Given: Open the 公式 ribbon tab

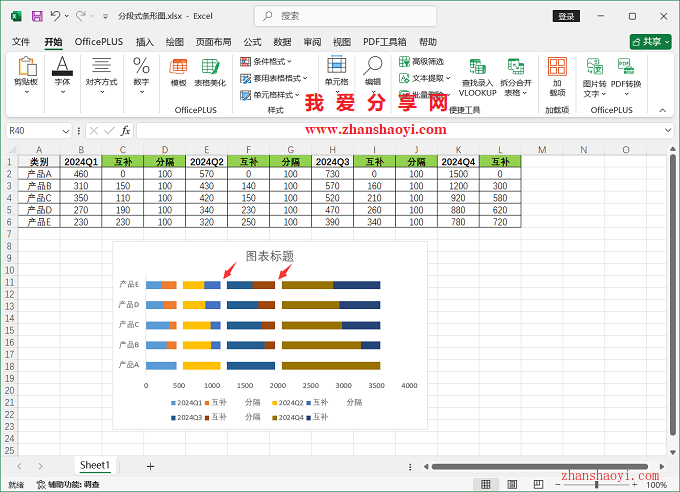Looking at the screenshot, I should (252, 42).
